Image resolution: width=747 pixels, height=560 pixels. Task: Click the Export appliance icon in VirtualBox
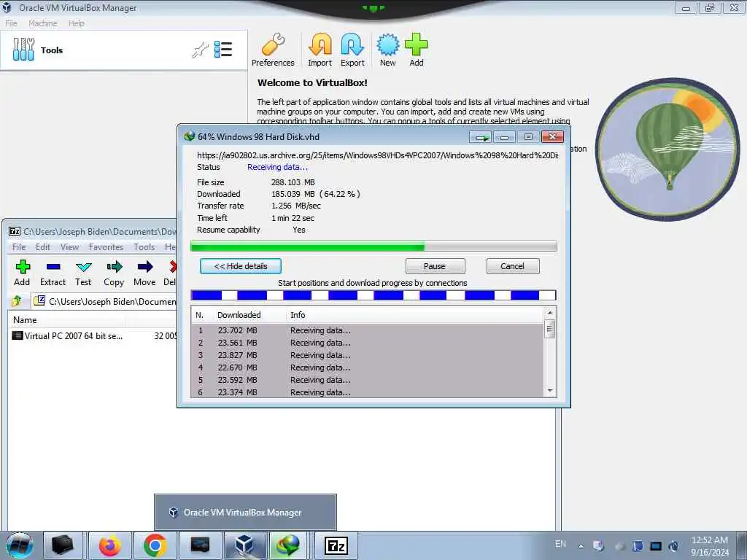(352, 50)
